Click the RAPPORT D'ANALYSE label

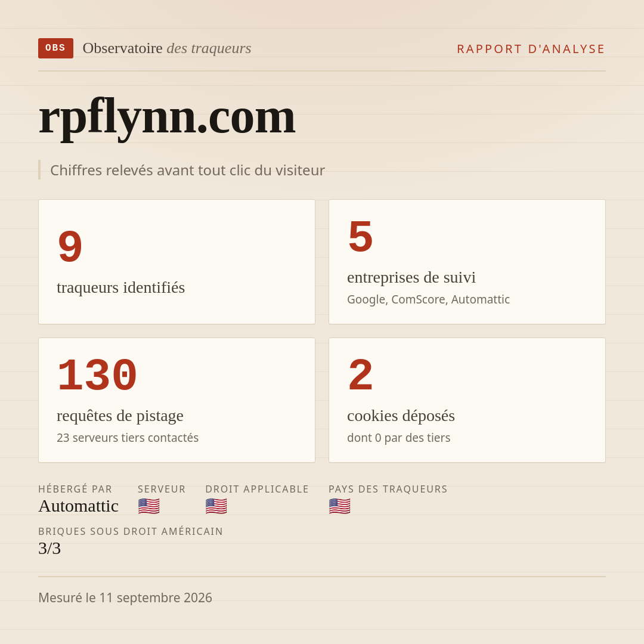[x=531, y=49]
